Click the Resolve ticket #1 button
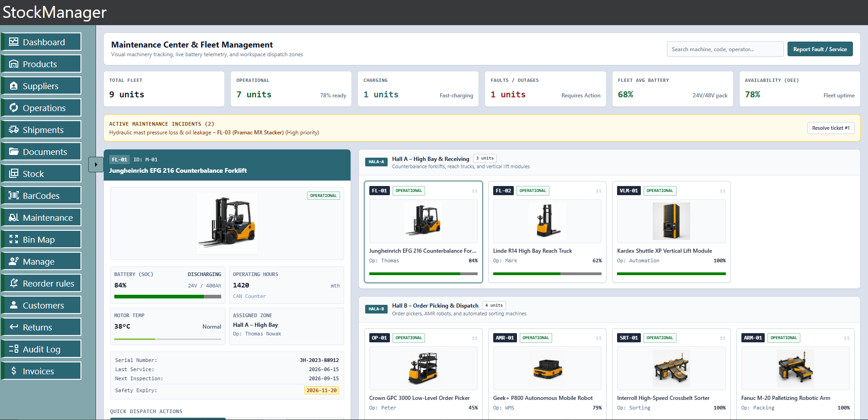This screenshot has height=420, width=868. pyautogui.click(x=831, y=128)
